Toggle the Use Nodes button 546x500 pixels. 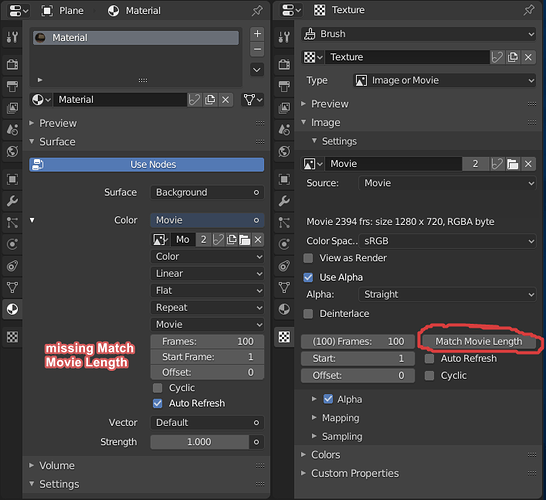coord(147,164)
